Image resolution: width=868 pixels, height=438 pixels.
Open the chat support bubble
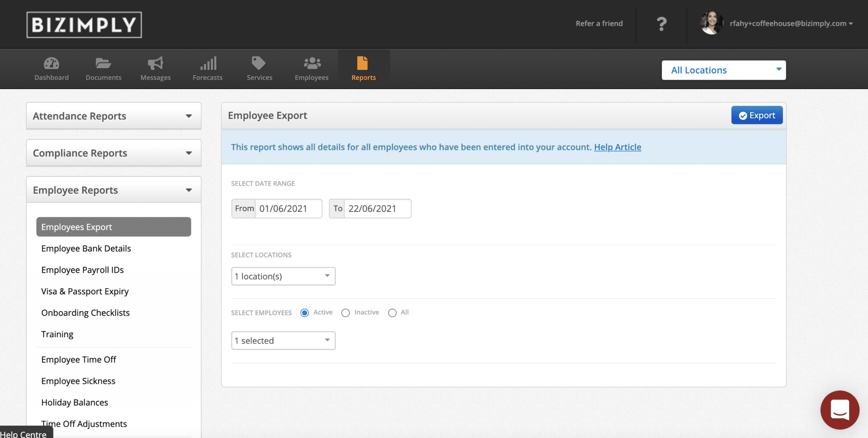pyautogui.click(x=840, y=410)
